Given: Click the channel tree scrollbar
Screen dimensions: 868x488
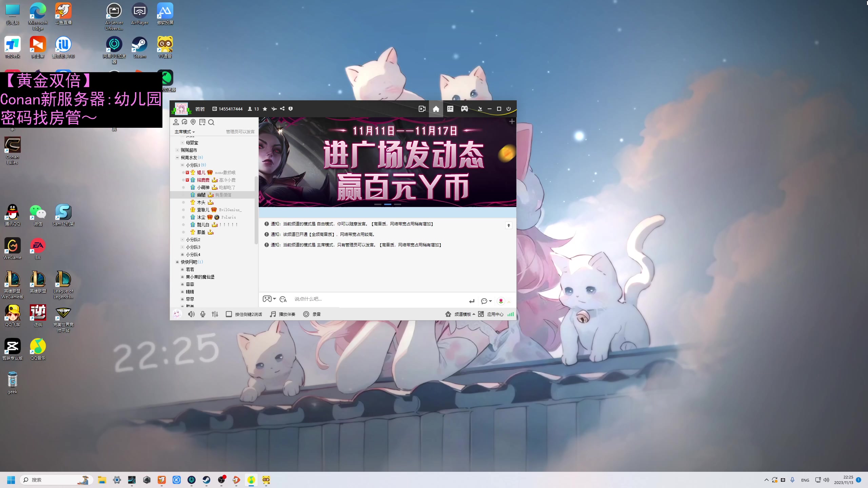Looking at the screenshot, I should (x=256, y=210).
